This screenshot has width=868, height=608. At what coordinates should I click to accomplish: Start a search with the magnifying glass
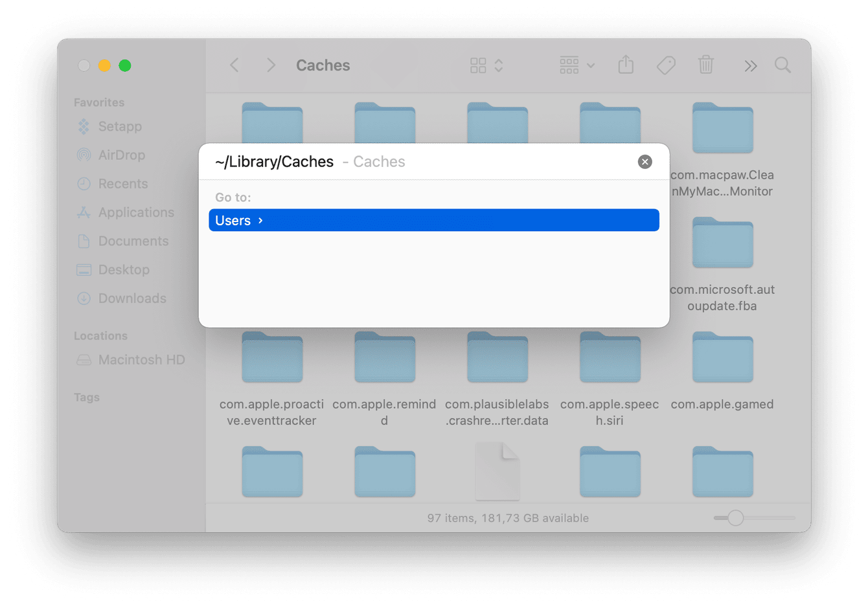point(782,65)
